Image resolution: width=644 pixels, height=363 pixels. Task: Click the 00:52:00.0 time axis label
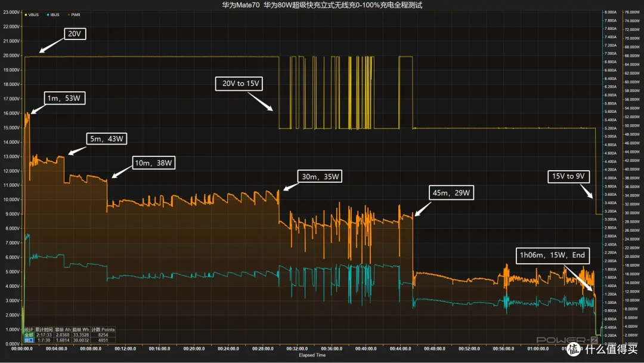click(469, 349)
